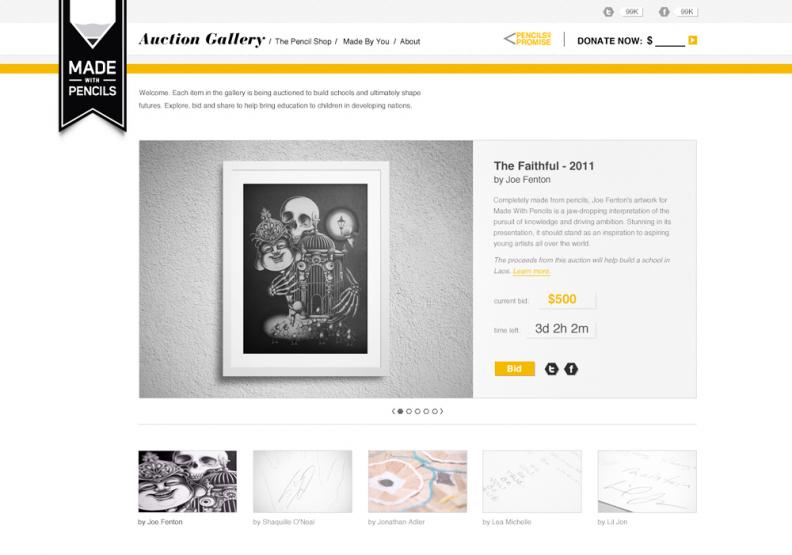792x555 pixels.
Task: Open the Shaquille O'Neal artwork thumbnail
Action: [303, 481]
